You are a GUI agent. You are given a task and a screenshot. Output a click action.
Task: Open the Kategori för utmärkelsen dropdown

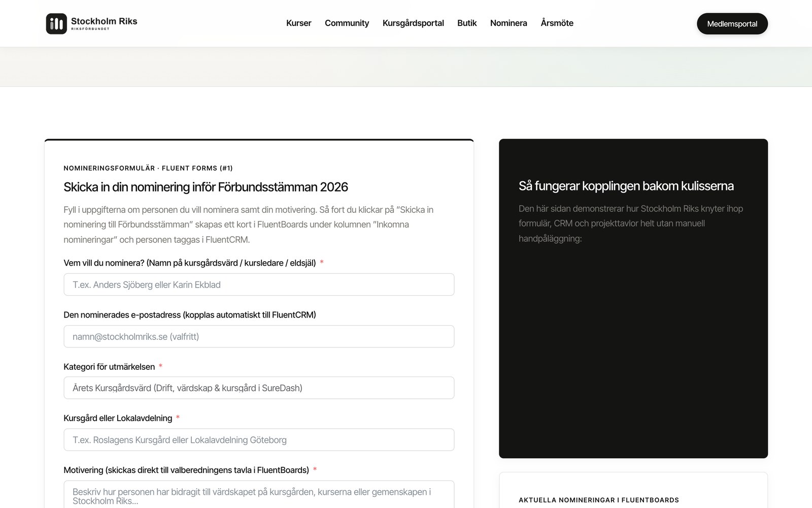(259, 388)
